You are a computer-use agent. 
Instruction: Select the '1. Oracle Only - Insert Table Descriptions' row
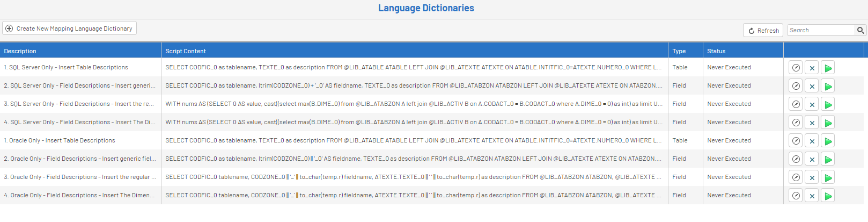60,141
